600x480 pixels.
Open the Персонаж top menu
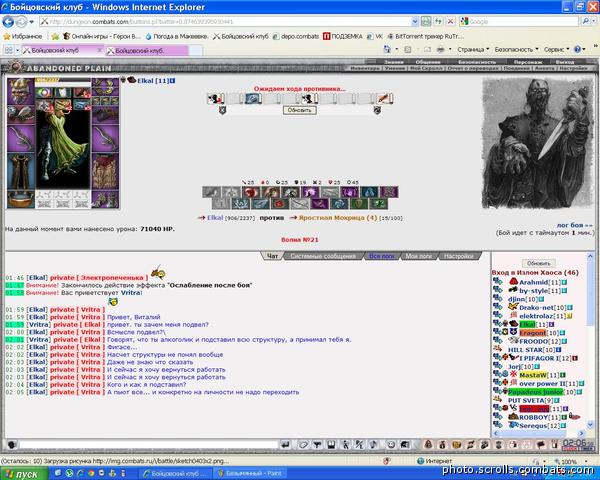click(528, 62)
